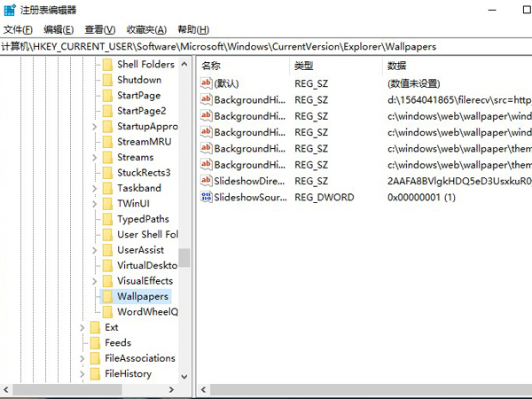
Task: Select the SlideshowDire... string value icon
Action: 207,181
